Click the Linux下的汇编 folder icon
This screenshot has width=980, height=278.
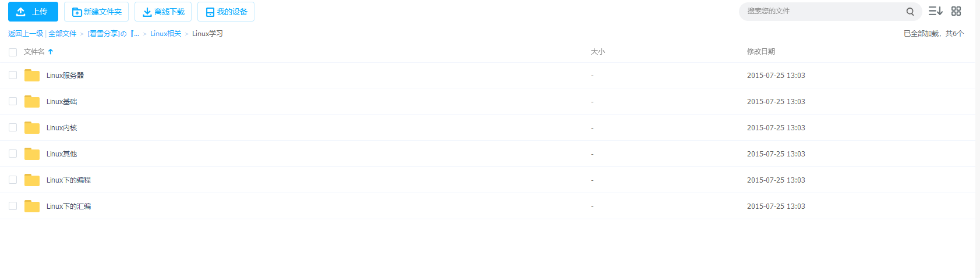tap(32, 206)
